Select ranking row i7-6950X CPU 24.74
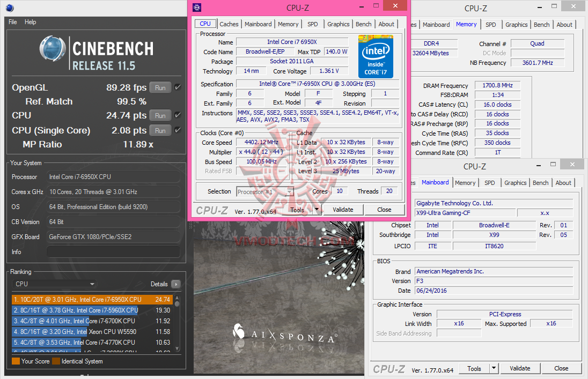588x379 pixels. (x=92, y=300)
